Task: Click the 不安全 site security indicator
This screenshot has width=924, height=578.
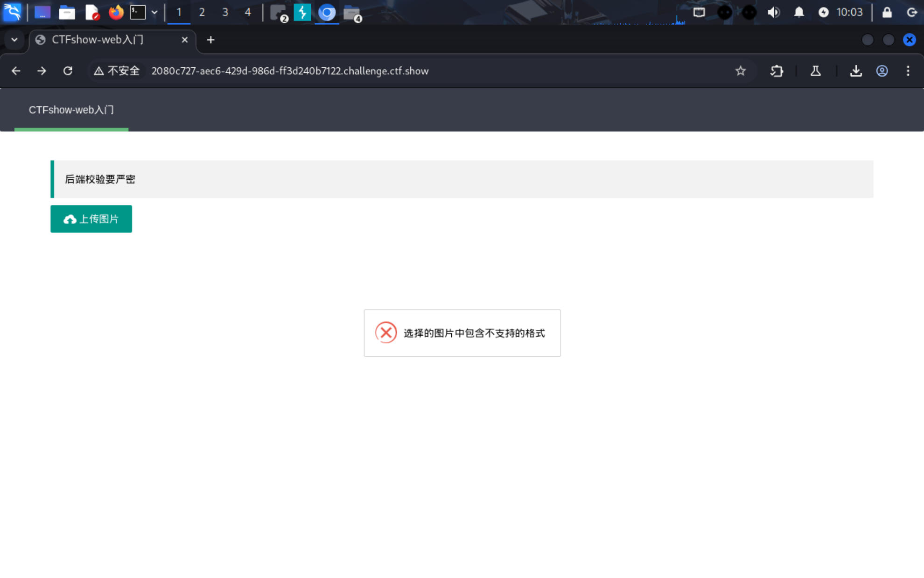Action: point(117,71)
